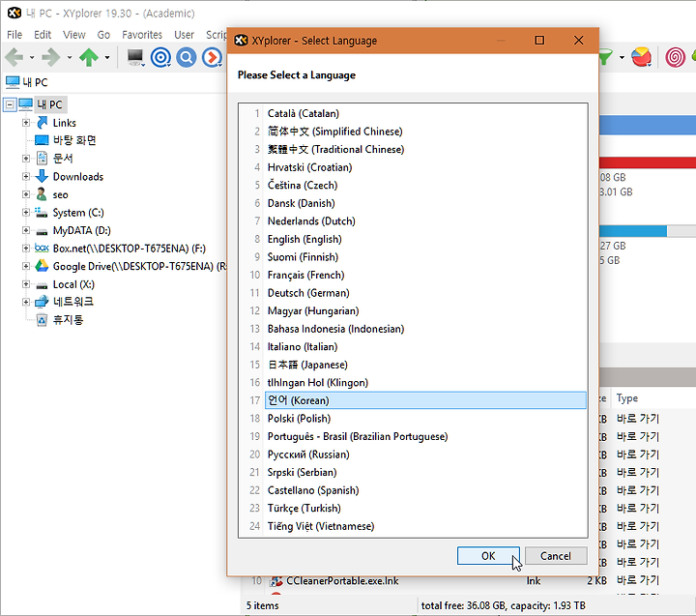The height and width of the screenshot is (616, 696).
Task: Click the pink spiral toolbar icon
Action: click(x=675, y=57)
